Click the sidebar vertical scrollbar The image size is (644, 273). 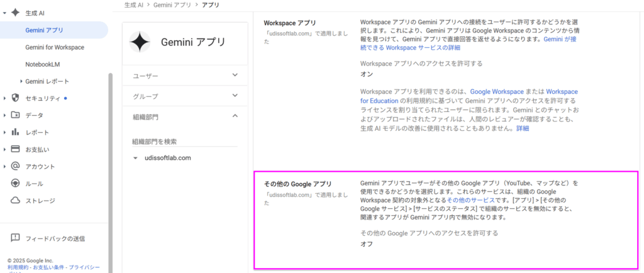pos(110,172)
